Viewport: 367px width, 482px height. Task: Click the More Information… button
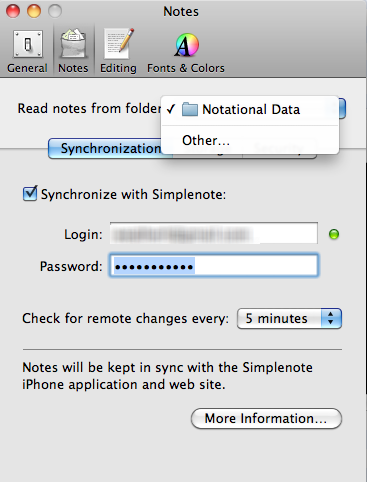coord(266,418)
